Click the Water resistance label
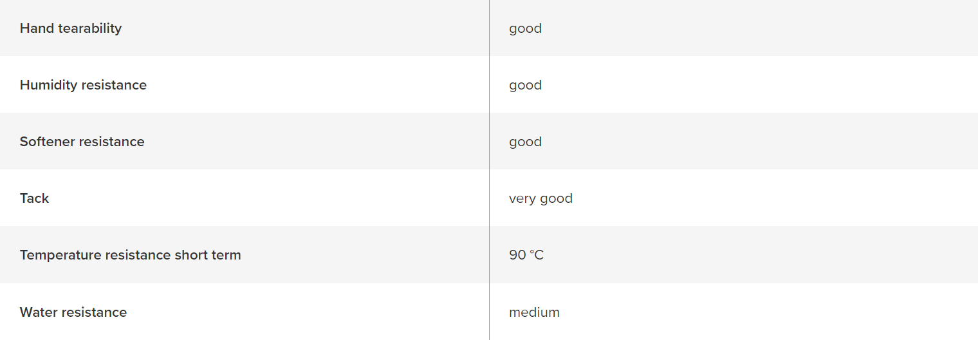 tap(73, 312)
